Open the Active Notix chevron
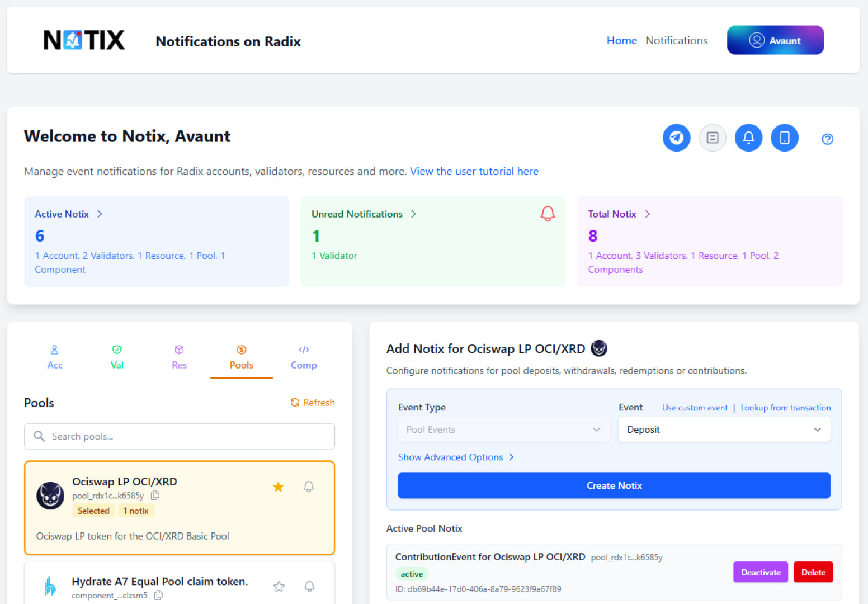This screenshot has width=868, height=604. [100, 214]
